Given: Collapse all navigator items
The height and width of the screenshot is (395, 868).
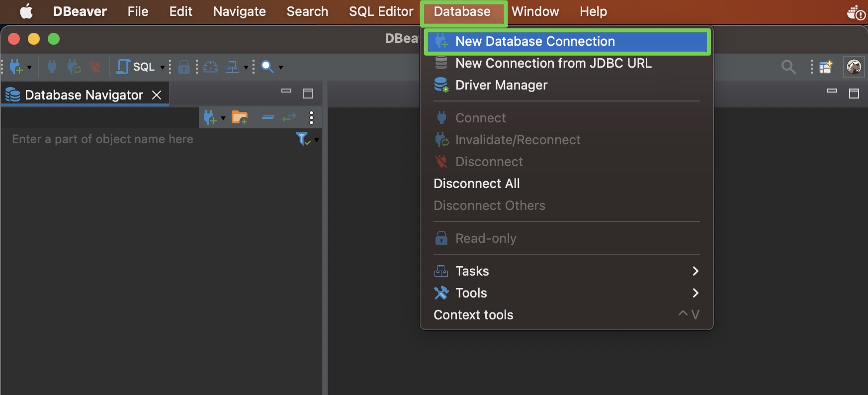Looking at the screenshot, I should point(268,118).
